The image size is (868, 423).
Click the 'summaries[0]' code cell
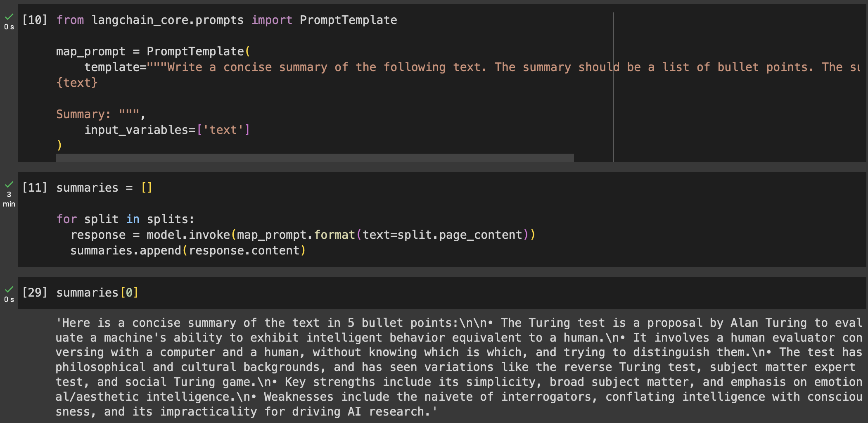tap(97, 292)
